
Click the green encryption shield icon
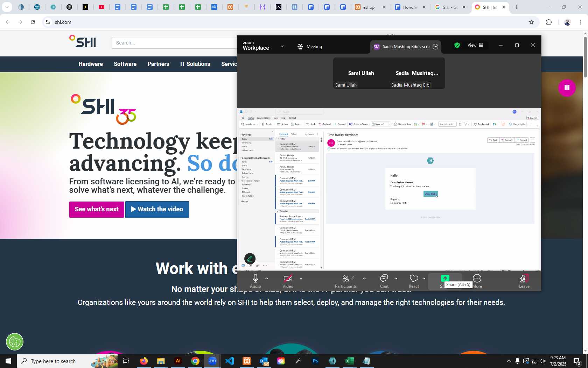click(457, 45)
